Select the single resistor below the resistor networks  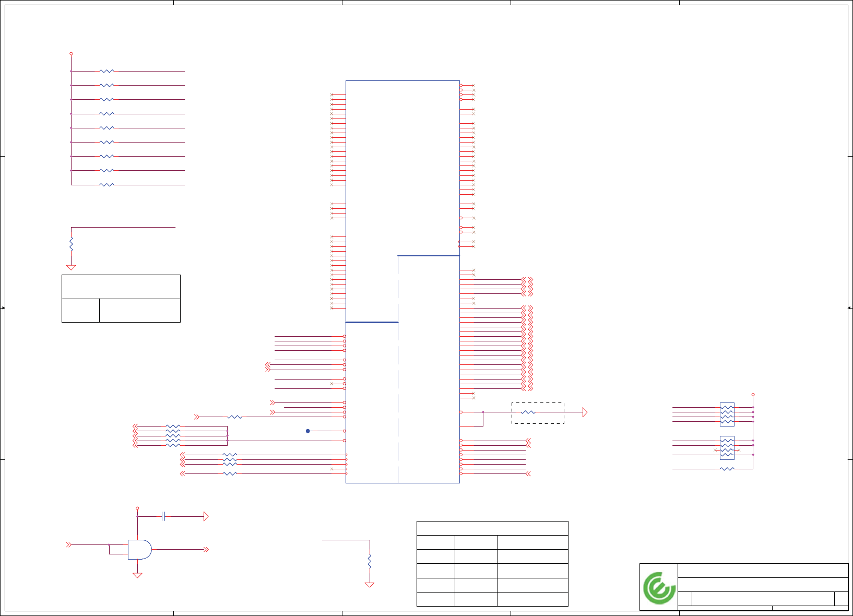point(727,469)
